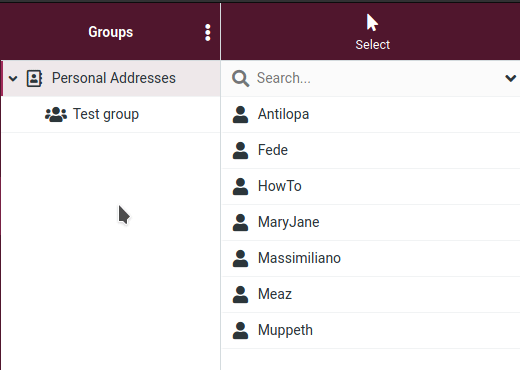Open the Groups three-dot options menu
This screenshot has height=370, width=520.
(x=208, y=32)
